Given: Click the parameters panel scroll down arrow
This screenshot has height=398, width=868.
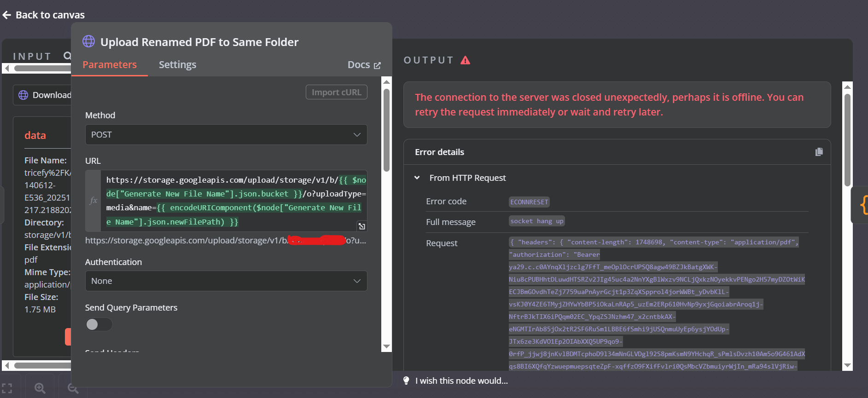Looking at the screenshot, I should click(x=386, y=346).
